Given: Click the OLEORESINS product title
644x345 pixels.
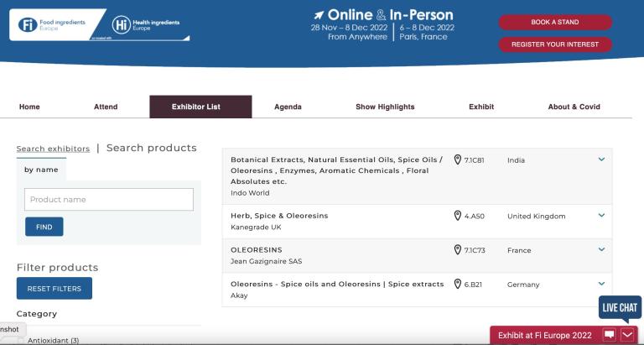Looking at the screenshot, I should (x=257, y=250).
